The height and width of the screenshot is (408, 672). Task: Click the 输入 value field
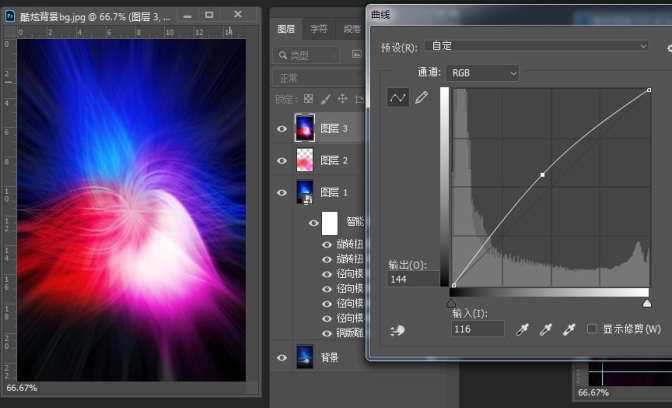[x=477, y=329]
